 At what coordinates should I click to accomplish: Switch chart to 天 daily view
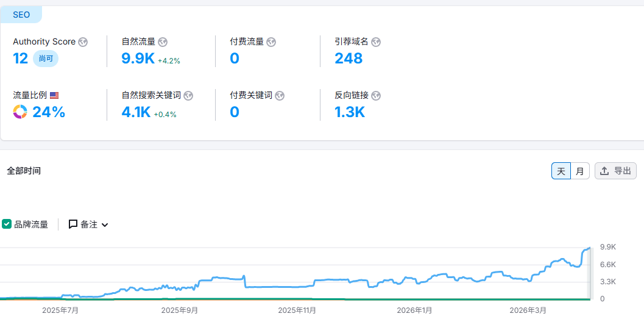(561, 171)
